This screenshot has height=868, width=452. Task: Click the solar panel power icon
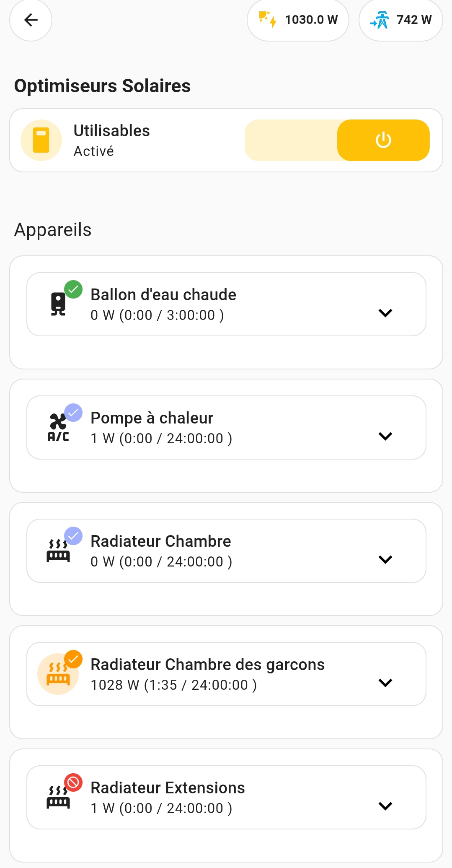(x=268, y=20)
